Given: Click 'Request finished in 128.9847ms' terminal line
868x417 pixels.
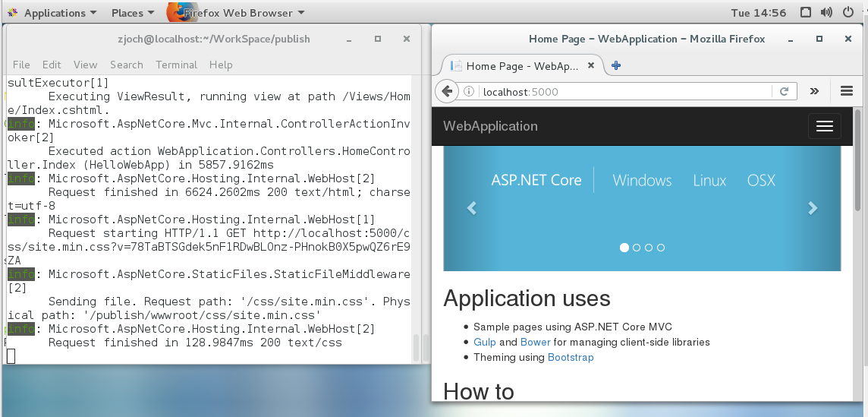Looking at the screenshot, I should pos(196,343).
